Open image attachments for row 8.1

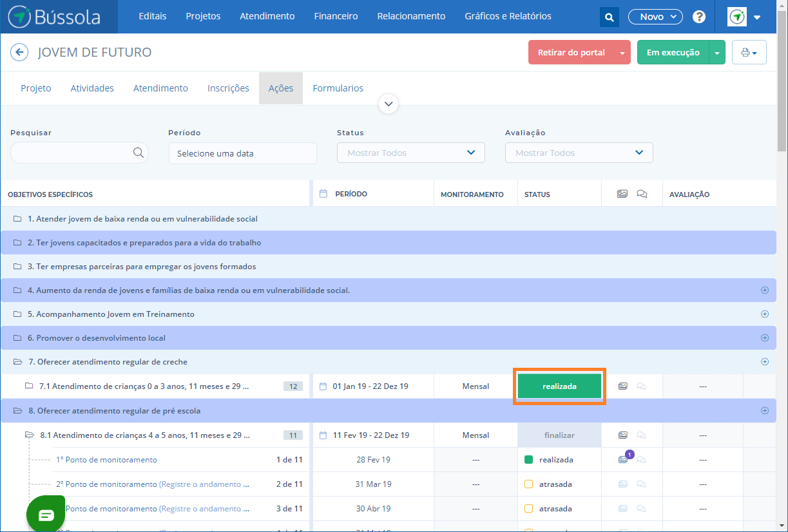point(622,435)
